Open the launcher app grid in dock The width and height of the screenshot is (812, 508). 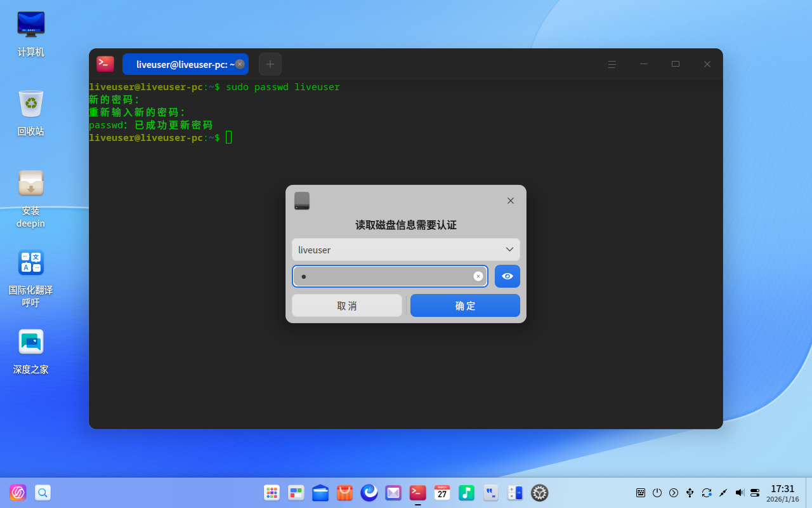point(272,493)
